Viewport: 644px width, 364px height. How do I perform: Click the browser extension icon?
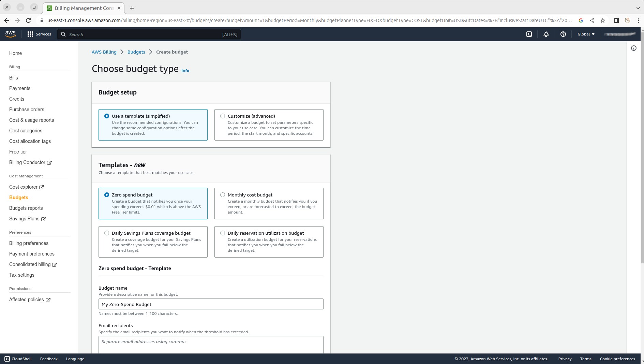pyautogui.click(x=627, y=20)
